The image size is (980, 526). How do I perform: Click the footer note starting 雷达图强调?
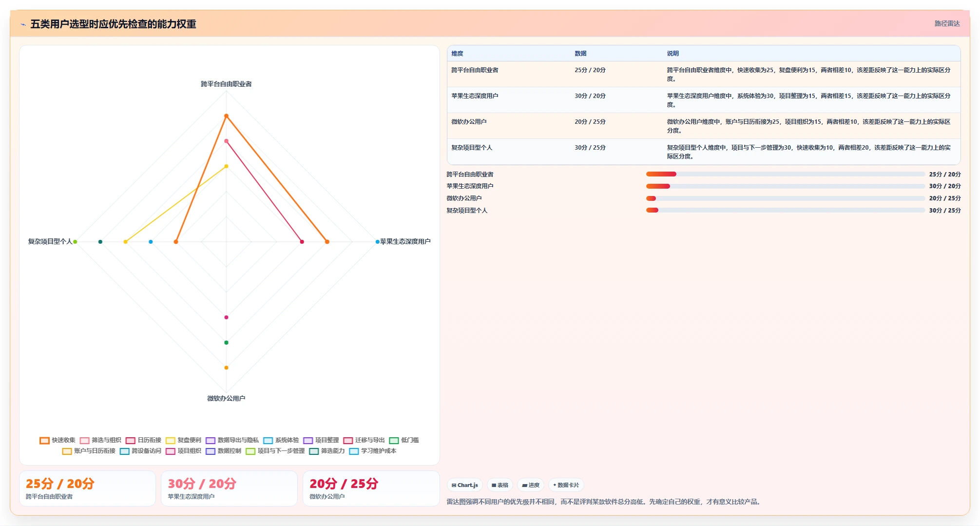pyautogui.click(x=604, y=502)
